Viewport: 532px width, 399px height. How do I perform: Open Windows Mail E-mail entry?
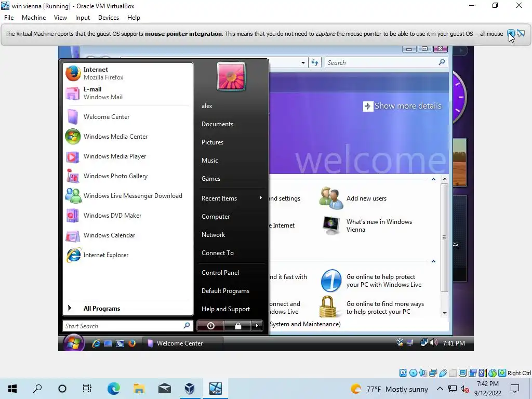pos(128,93)
